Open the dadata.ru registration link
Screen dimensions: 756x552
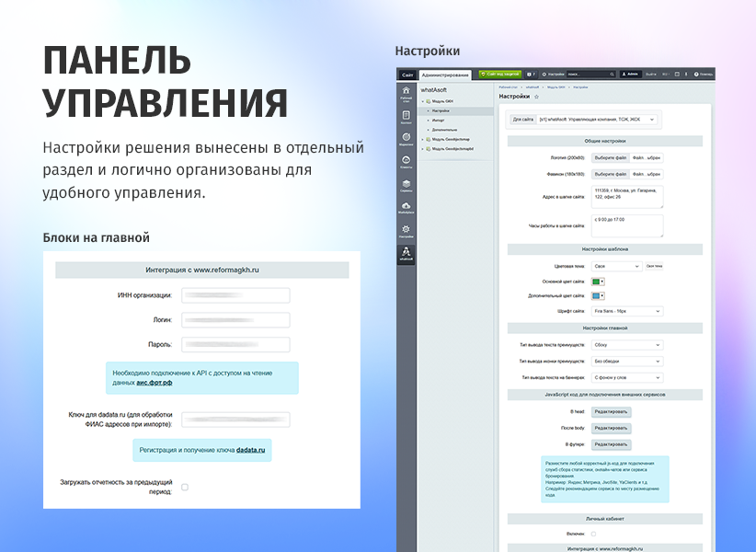[250, 450]
